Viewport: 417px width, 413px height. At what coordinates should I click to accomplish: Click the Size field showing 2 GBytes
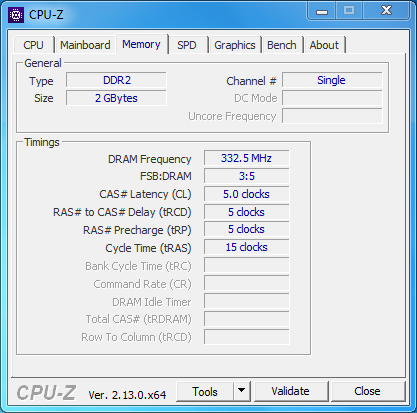click(116, 98)
